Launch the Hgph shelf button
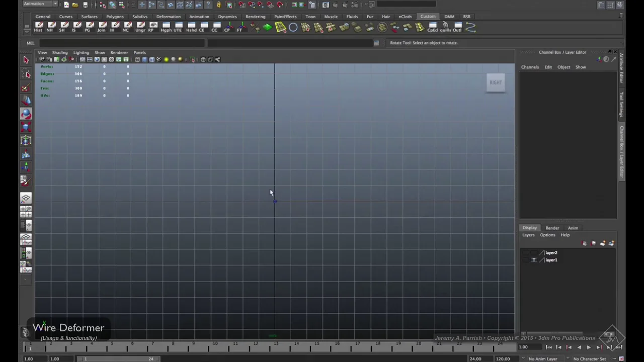This screenshot has width=644, height=362. coord(166,27)
